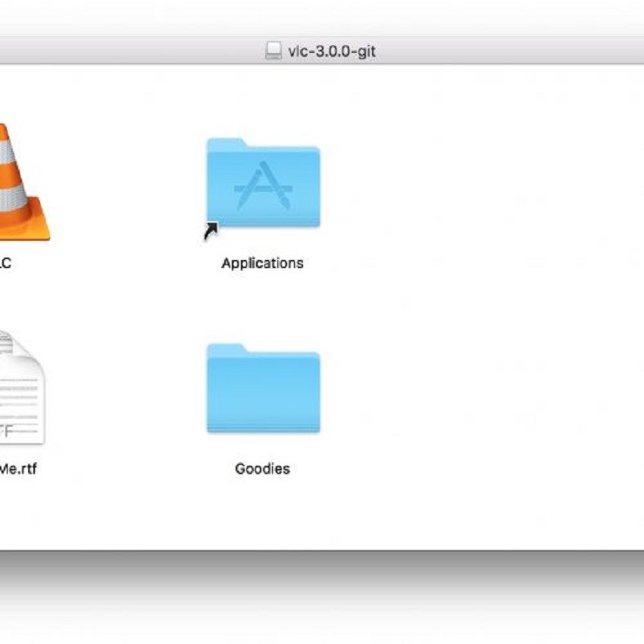Open the Applications folder shortcut icon
Viewport: 644px width, 644px height.
coord(263,183)
